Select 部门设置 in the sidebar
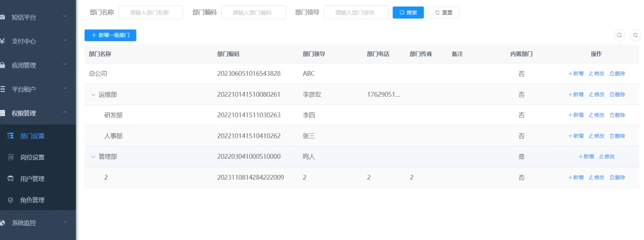The image size is (644, 240). [x=38, y=136]
